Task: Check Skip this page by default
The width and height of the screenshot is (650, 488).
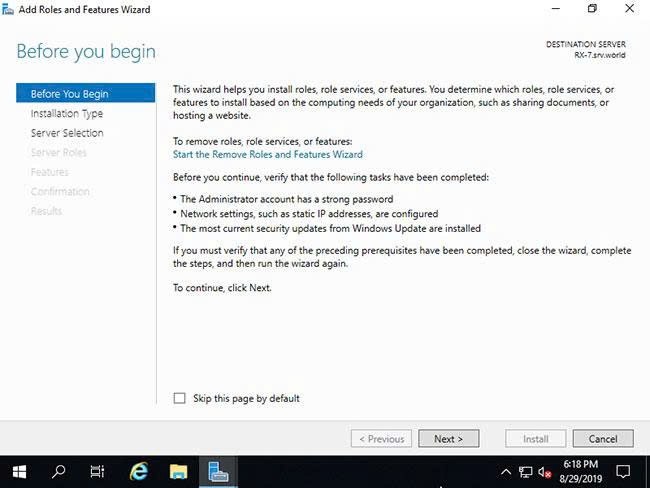Action: [179, 398]
